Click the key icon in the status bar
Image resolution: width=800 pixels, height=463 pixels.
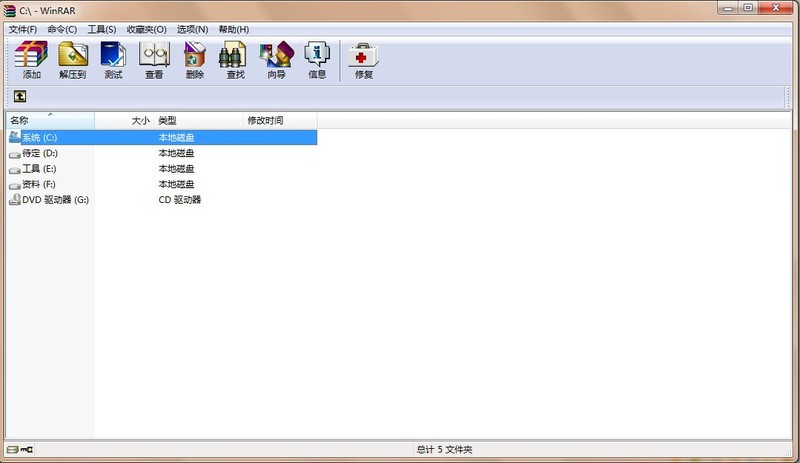pos(27,450)
